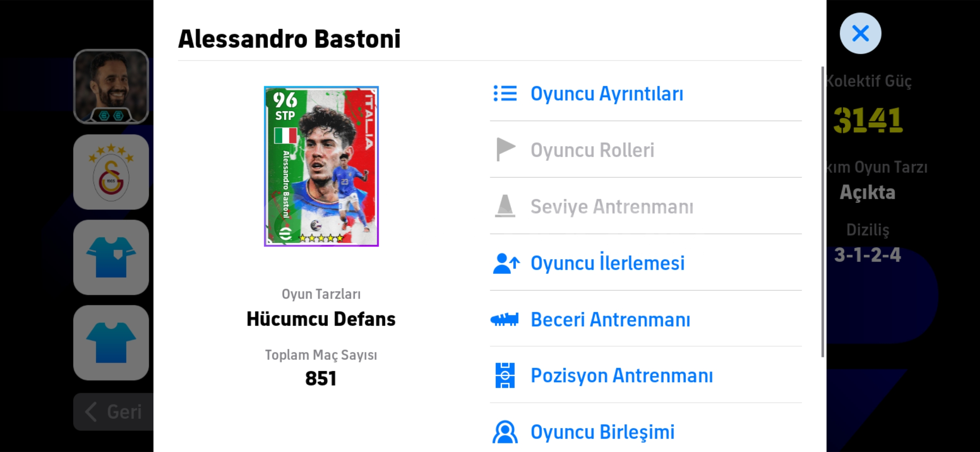
Task: Tap the manager portrait thumbnail
Action: click(111, 87)
